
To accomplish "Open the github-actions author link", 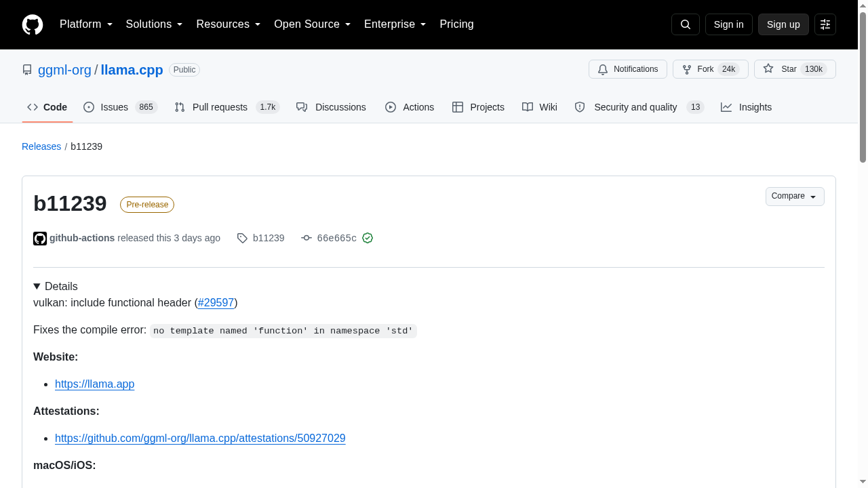I will point(82,238).
